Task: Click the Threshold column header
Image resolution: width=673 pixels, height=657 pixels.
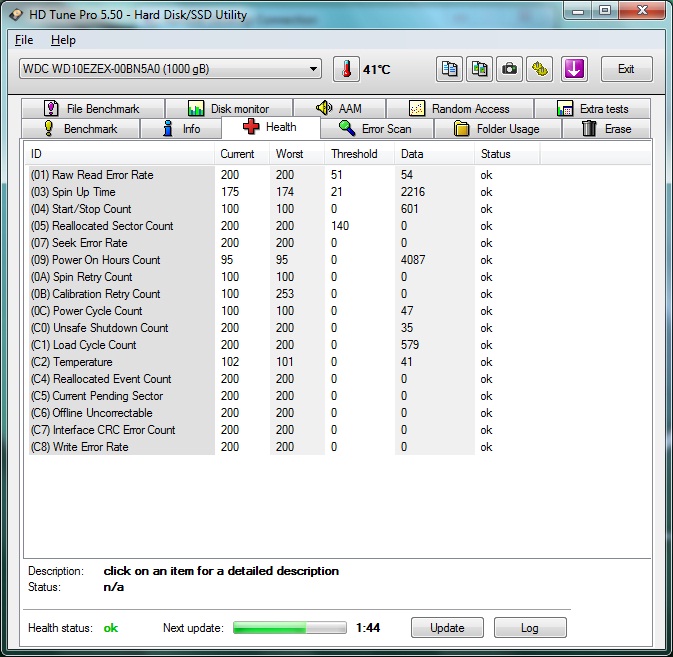Action: click(x=360, y=154)
